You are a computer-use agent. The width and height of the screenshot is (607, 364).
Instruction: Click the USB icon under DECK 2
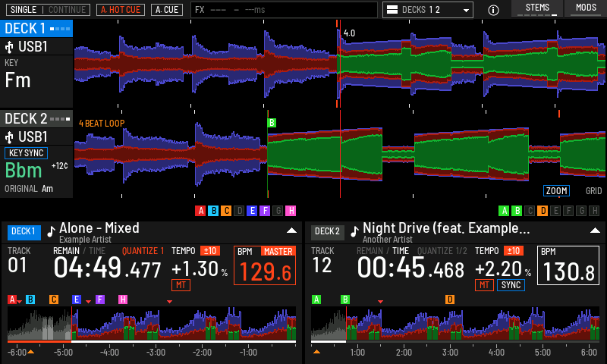point(9,137)
